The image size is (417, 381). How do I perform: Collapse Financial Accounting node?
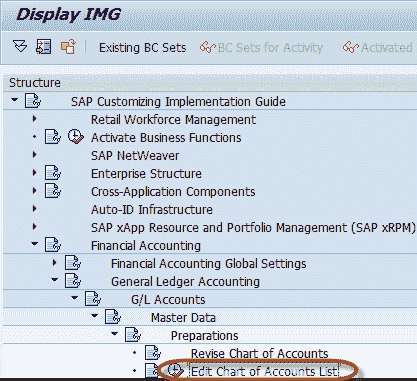pyautogui.click(x=34, y=244)
